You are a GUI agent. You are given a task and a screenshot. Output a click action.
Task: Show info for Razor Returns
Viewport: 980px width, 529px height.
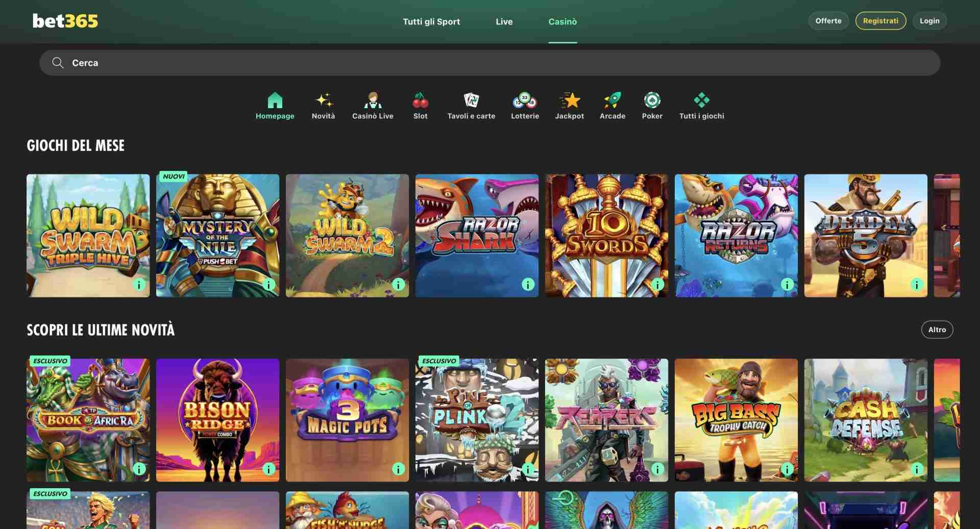pyautogui.click(x=788, y=285)
